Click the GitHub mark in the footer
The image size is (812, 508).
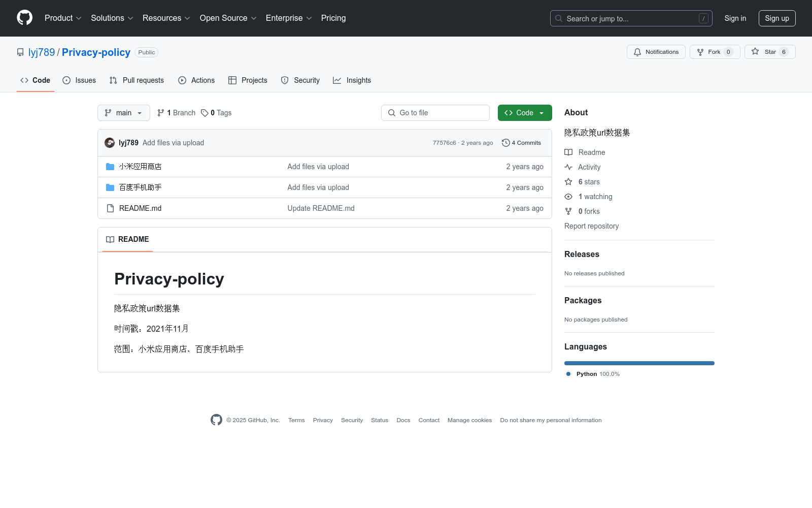click(216, 420)
